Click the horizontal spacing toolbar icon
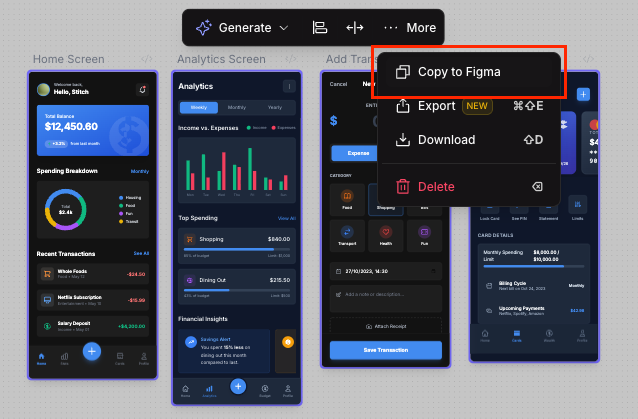 [355, 28]
